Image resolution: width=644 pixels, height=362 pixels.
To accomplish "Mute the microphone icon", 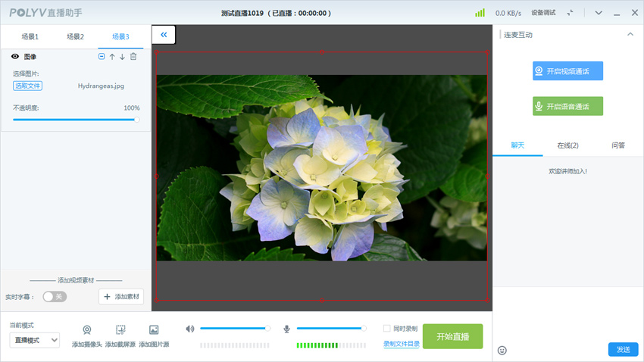I will (x=287, y=329).
